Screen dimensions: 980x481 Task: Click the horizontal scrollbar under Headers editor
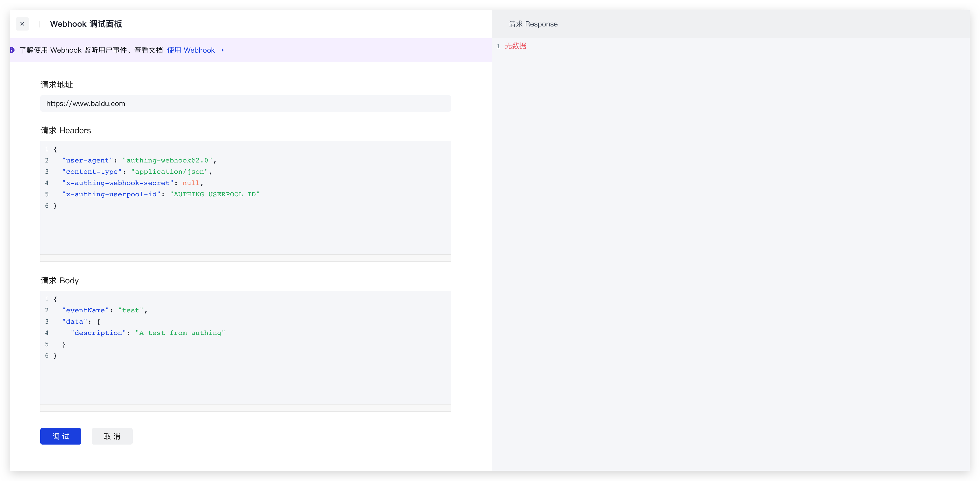pos(245,258)
